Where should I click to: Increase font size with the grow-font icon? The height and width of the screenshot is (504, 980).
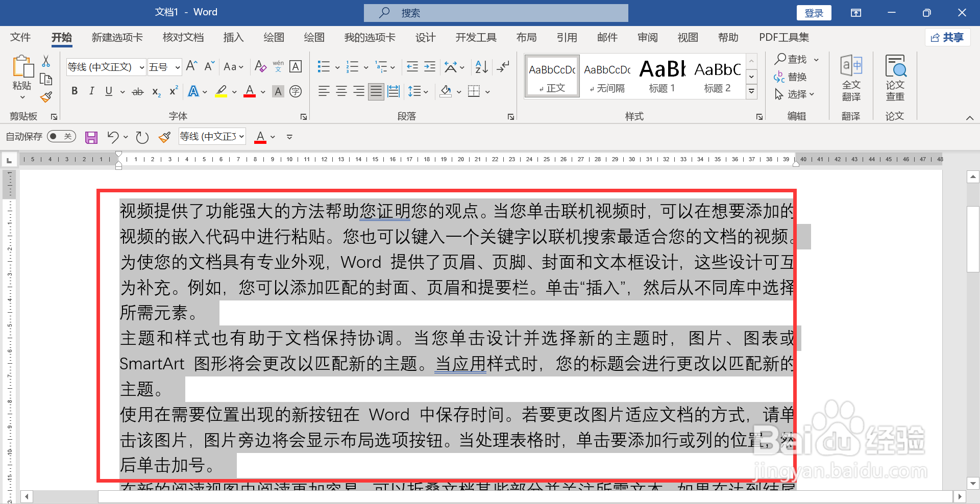191,66
